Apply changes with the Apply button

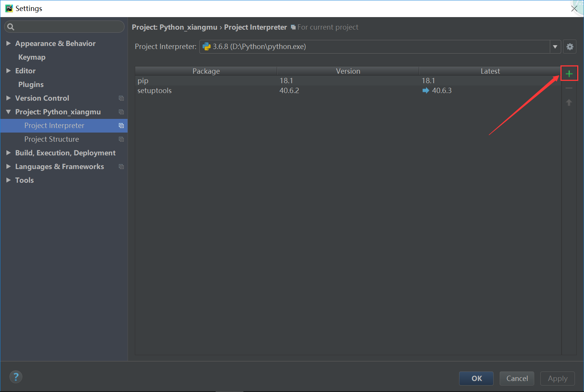pos(557,378)
